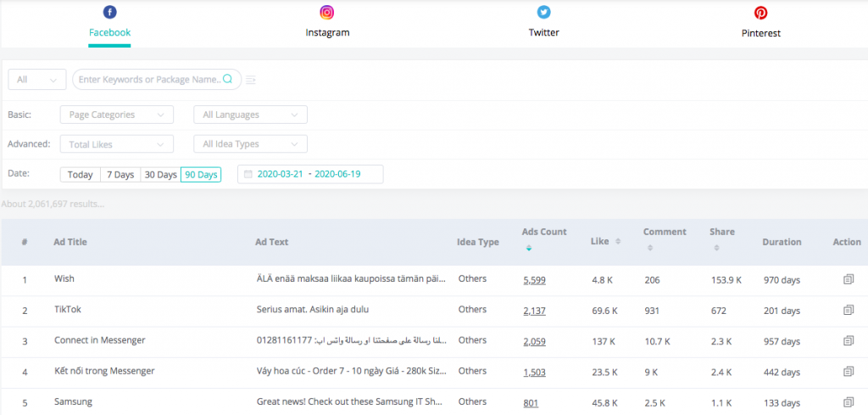
Task: Click the Ad Title column header
Action: [x=70, y=242]
